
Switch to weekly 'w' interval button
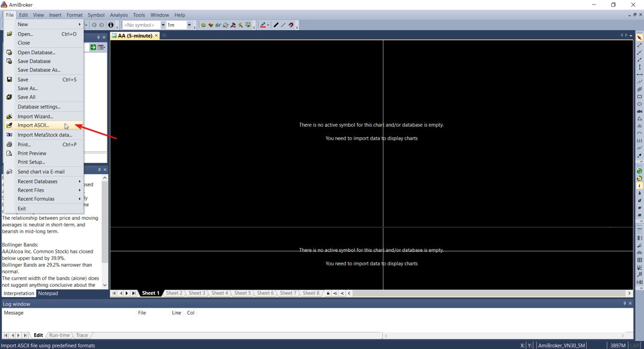639,208
